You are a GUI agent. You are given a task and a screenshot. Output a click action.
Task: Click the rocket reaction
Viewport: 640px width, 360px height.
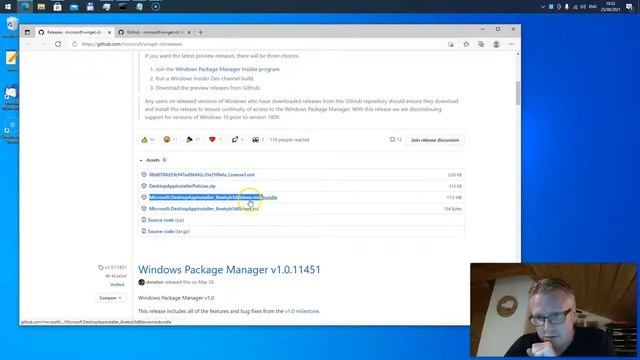tap(238, 140)
